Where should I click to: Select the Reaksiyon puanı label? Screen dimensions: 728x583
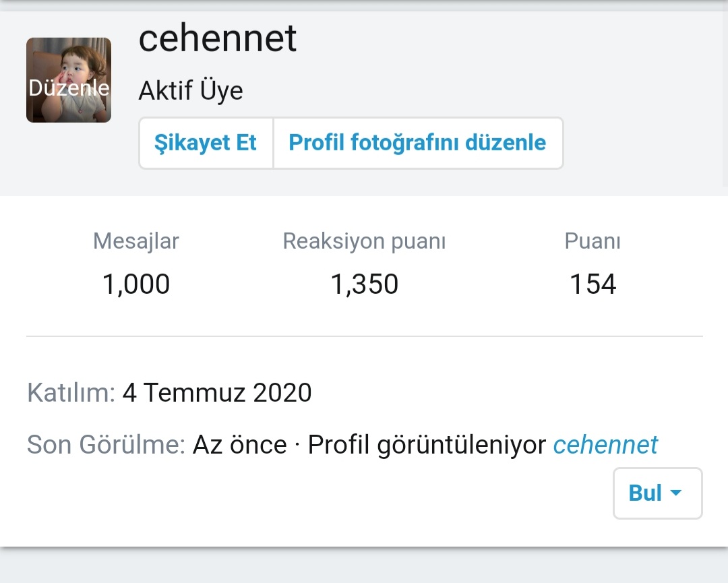coord(364,241)
